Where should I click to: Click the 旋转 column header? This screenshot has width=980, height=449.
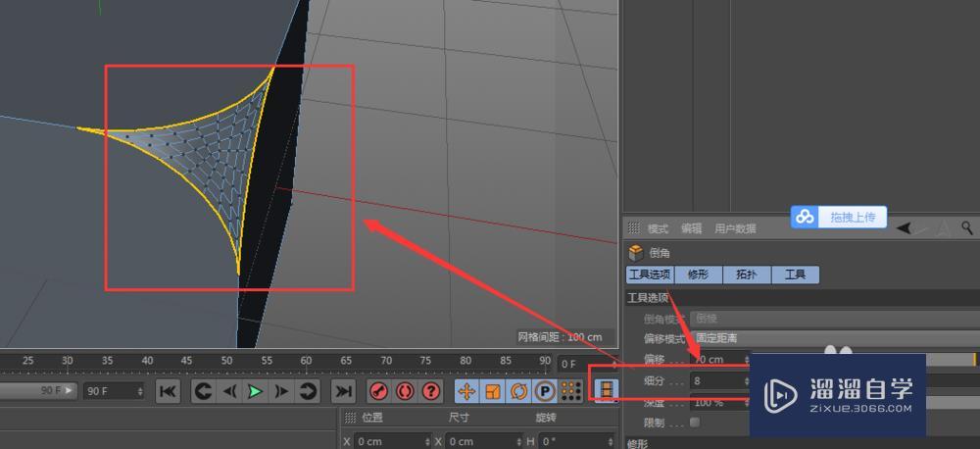pos(546,417)
